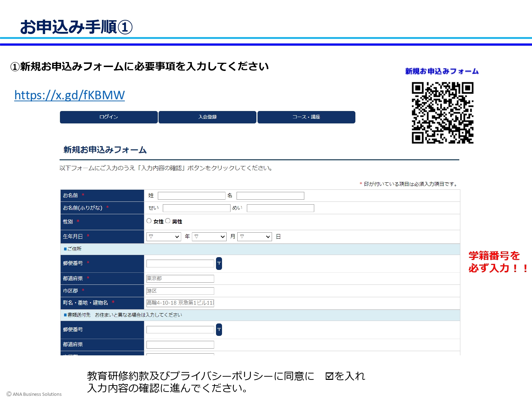Image resolution: width=532 pixels, height=399 pixels.
Task: Click the 名 given name input field
Action: [x=270, y=196]
